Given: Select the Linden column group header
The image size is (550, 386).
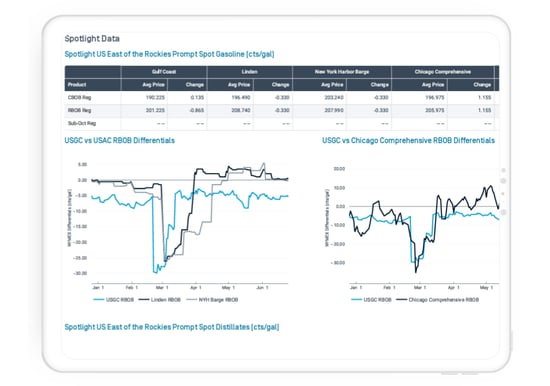Looking at the screenshot, I should click(249, 72).
